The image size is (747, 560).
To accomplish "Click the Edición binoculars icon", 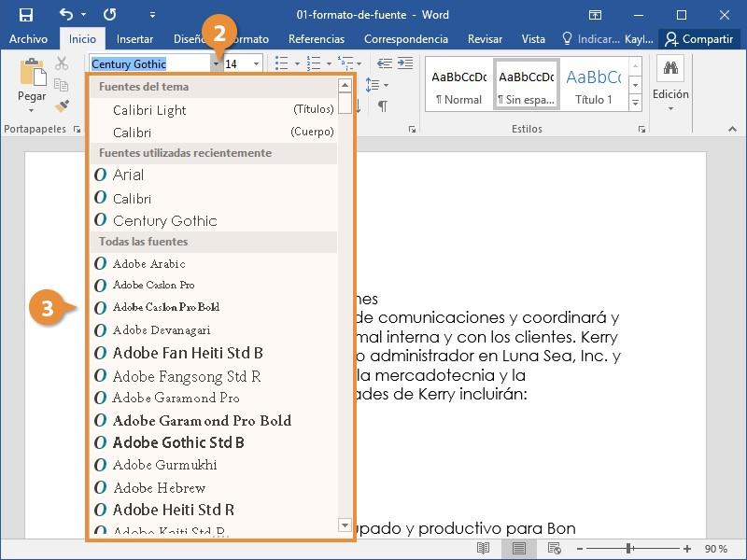I will [x=670, y=68].
